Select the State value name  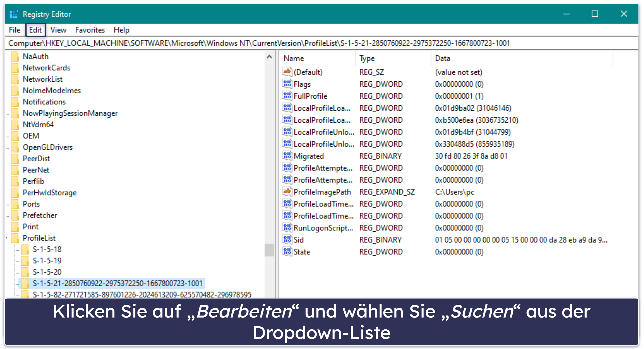click(302, 252)
